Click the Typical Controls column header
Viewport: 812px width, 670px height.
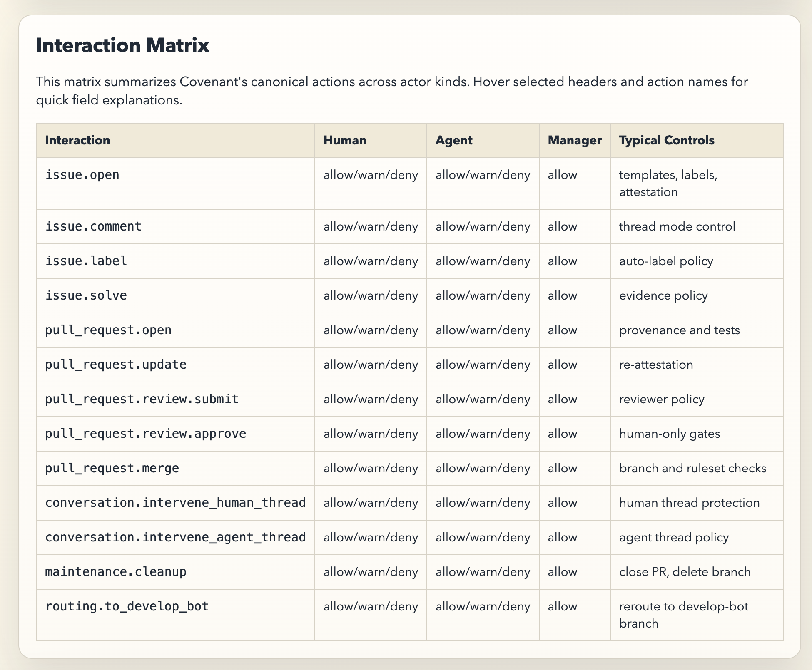[666, 140]
